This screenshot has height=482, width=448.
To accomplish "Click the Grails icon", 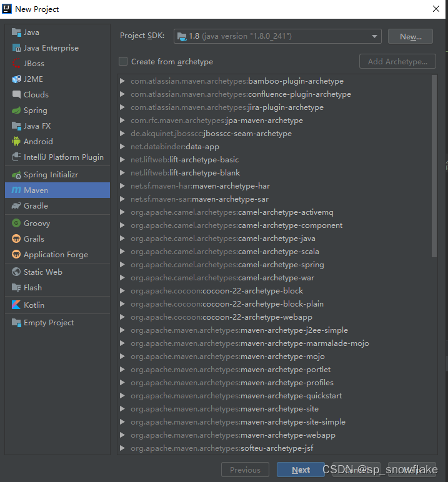I will click(x=16, y=239).
